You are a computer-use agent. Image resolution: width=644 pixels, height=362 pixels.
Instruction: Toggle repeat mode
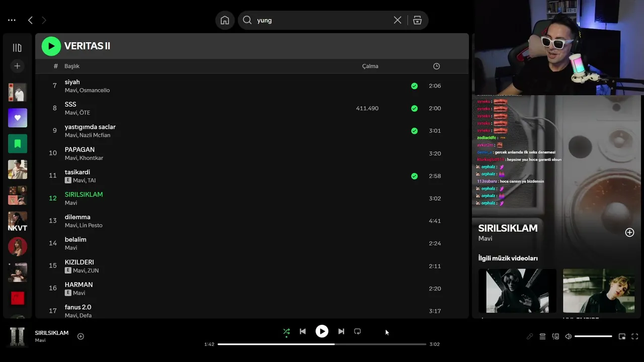click(357, 332)
